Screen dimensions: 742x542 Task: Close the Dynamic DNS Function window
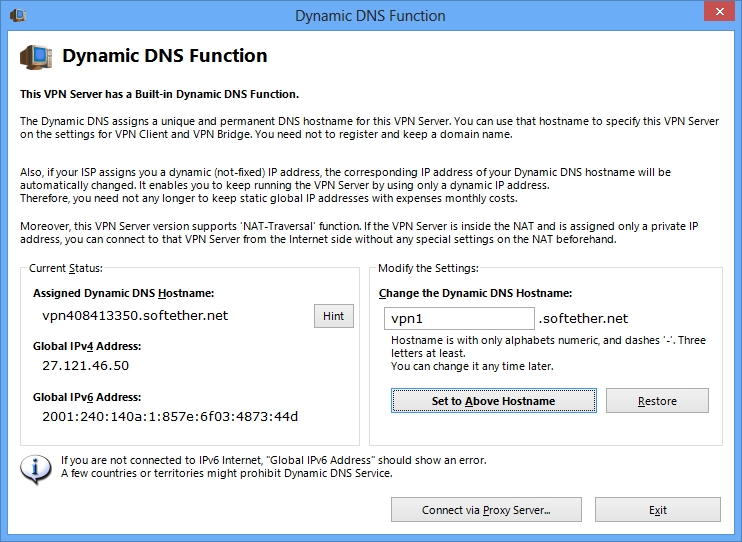click(719, 11)
